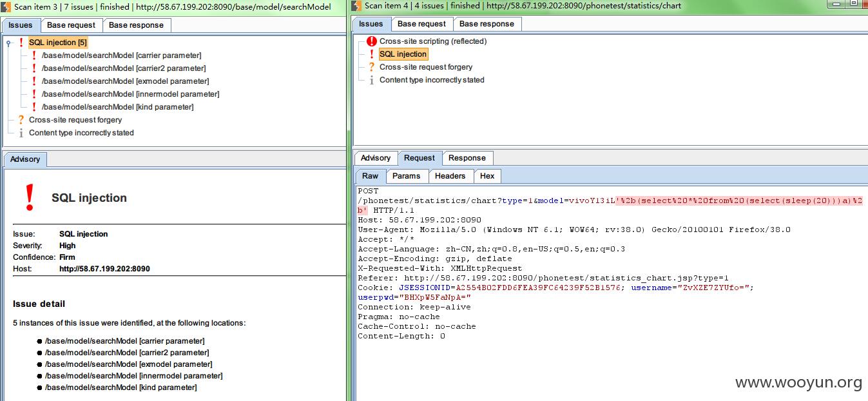868x401 pixels.
Task: Select the Headers view tab
Action: (x=450, y=176)
